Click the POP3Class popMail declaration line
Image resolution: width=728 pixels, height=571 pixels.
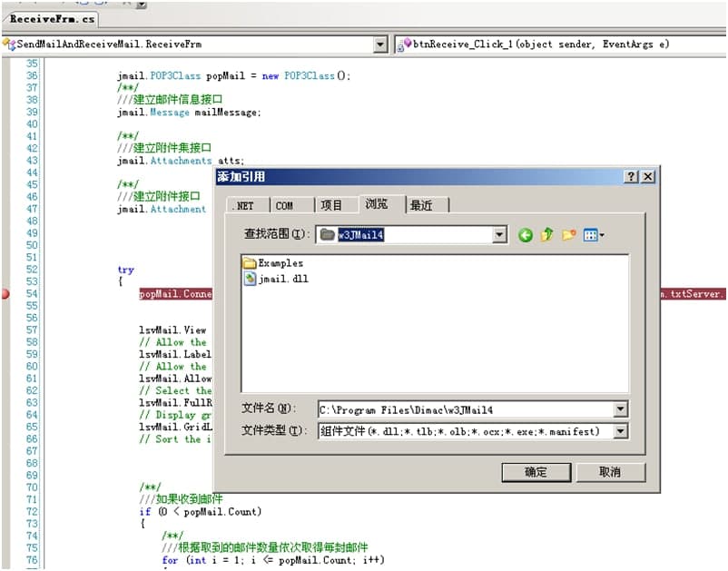pos(233,75)
